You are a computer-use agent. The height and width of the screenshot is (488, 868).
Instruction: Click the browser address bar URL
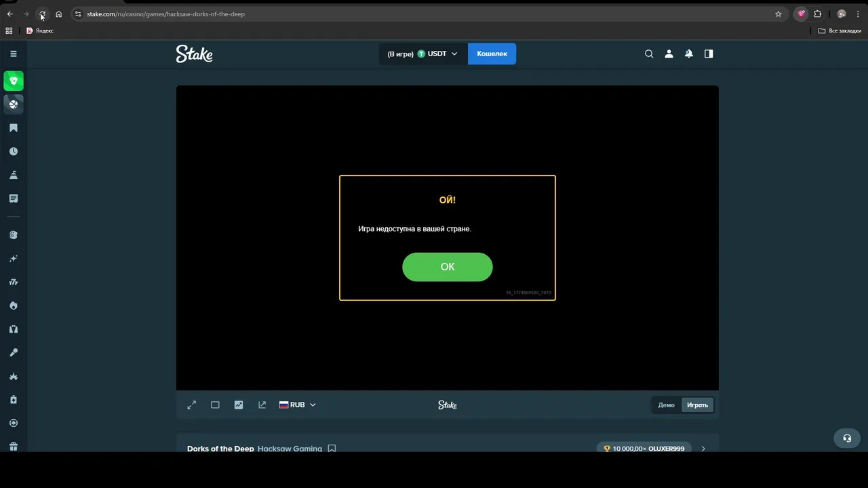165,14
